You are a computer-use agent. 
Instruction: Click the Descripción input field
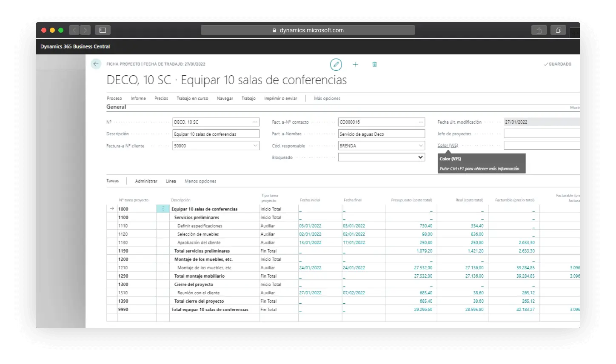215,134
